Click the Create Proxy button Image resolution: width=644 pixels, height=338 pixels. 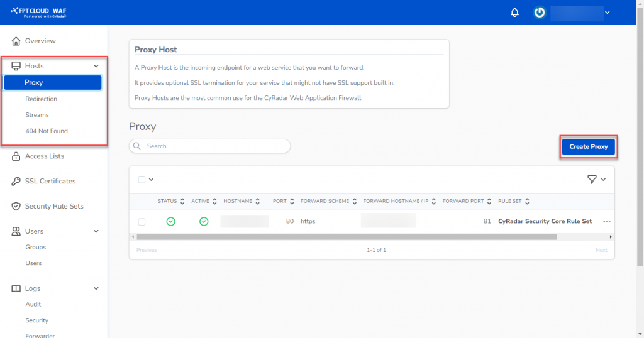point(588,147)
